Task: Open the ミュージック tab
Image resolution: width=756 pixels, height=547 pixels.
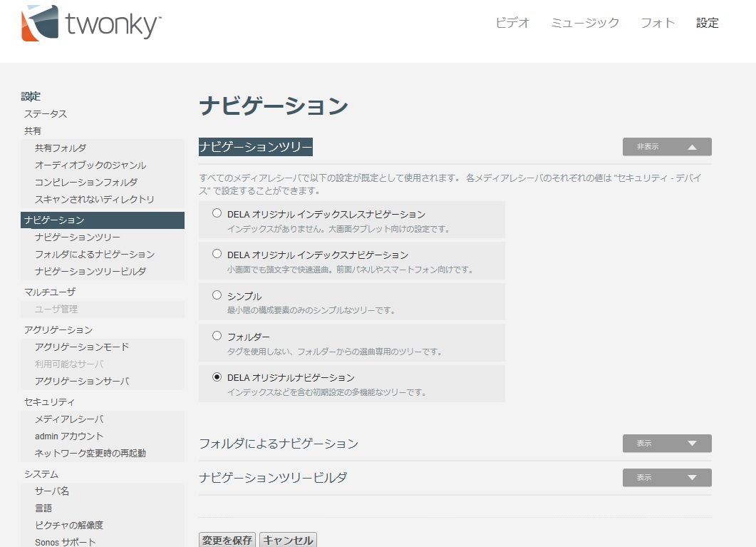Action: click(x=585, y=23)
